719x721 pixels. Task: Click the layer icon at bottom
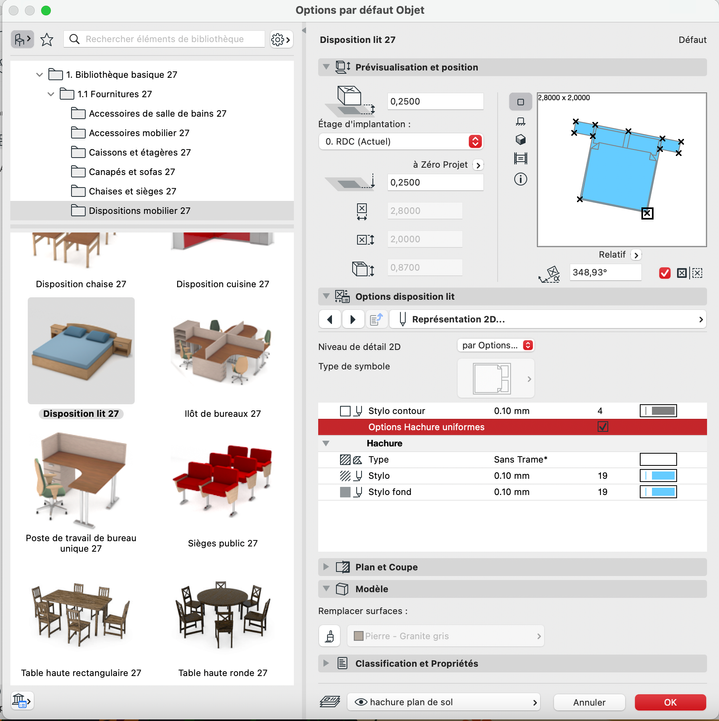(330, 702)
